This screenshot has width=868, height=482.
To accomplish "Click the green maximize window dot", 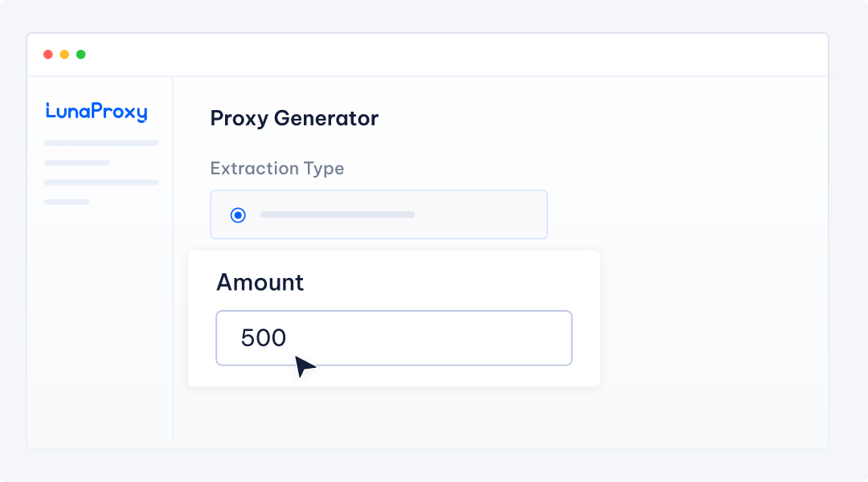I will (80, 55).
